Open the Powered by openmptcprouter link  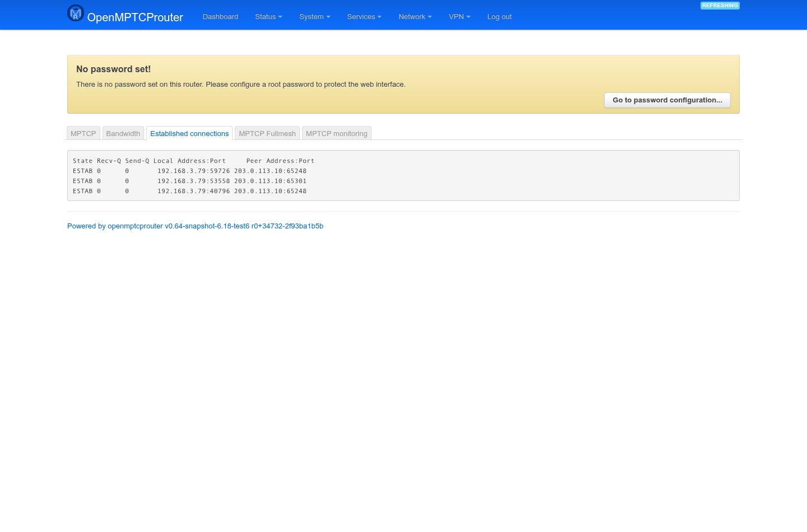(x=195, y=226)
